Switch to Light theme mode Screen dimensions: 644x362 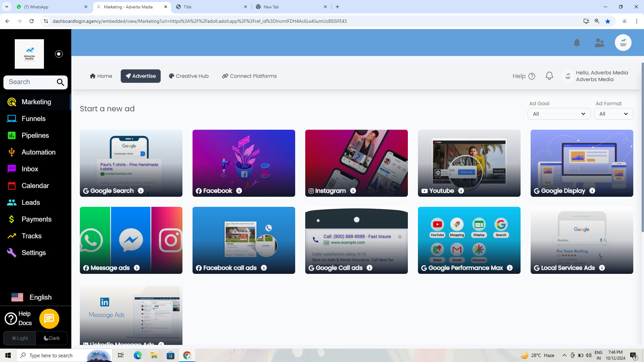pos(20,338)
